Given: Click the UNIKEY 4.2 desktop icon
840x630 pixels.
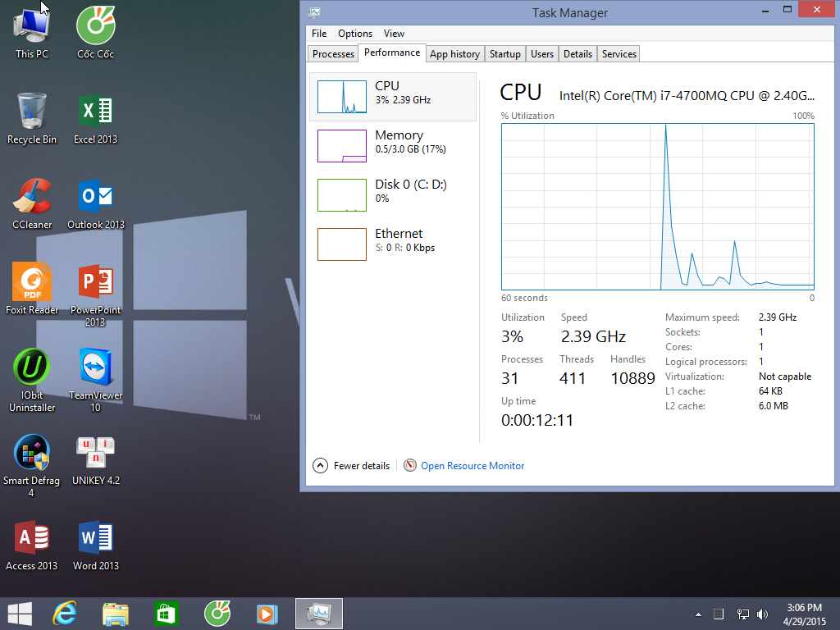Looking at the screenshot, I should tap(95, 454).
